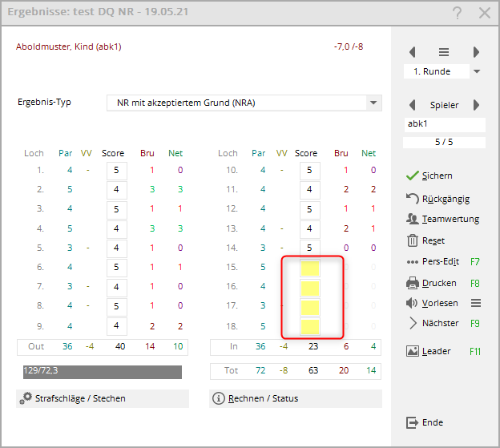
Task: Click the Ende exit icon
Action: tap(413, 422)
